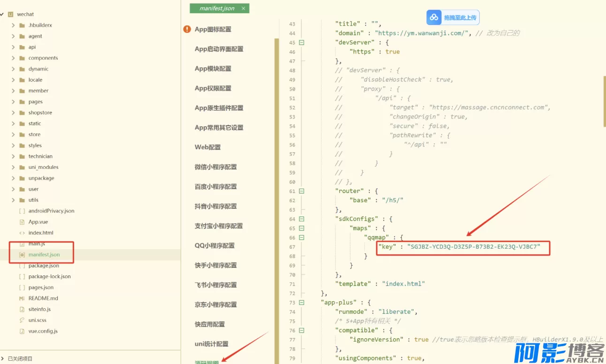Click the App.vue file icon
Screen dimensions: 606x364
point(22,222)
